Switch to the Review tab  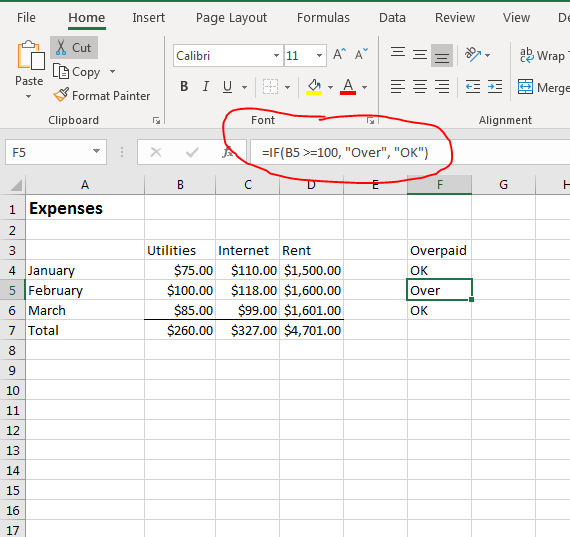pyautogui.click(x=455, y=17)
